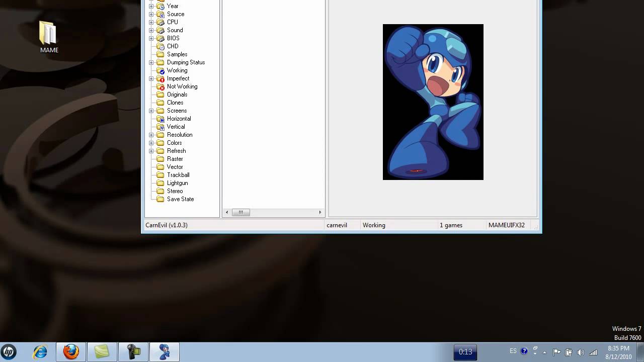Click the game list scroll left arrow
644x362 pixels.
[x=227, y=212]
